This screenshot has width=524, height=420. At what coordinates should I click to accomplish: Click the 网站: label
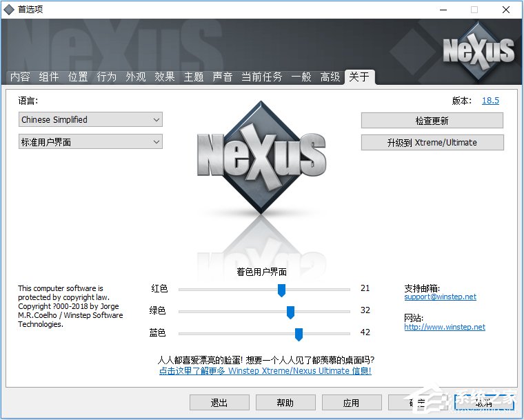click(414, 318)
